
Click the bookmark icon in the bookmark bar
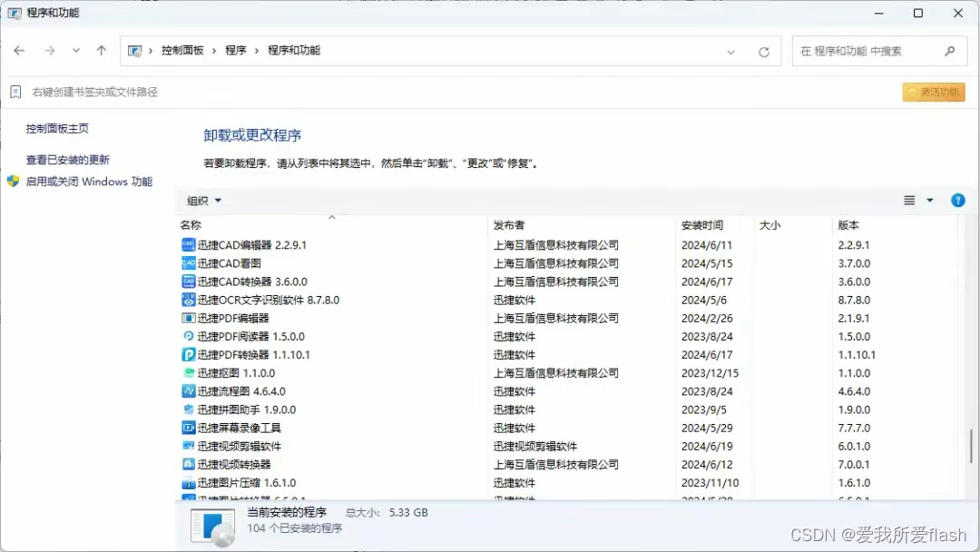click(x=15, y=93)
